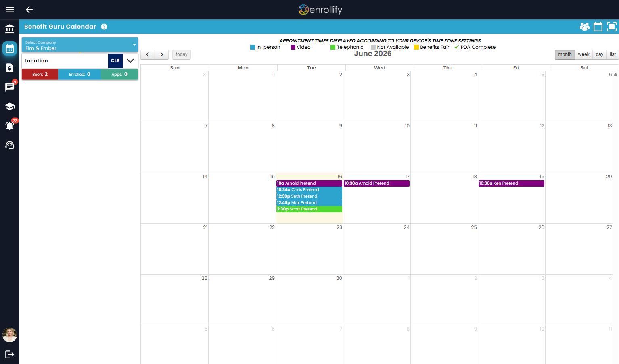This screenshot has width=619, height=364.
Task: Open the Select Company dropdown
Action: coord(80,45)
